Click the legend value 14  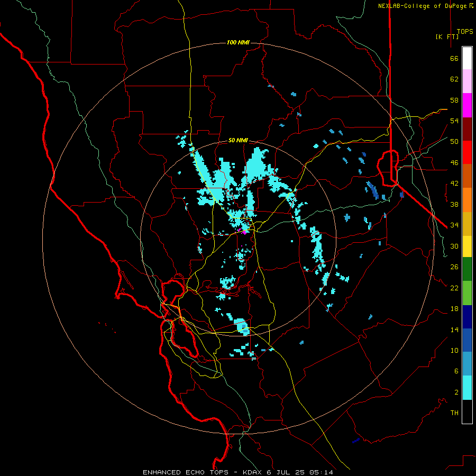(454, 329)
